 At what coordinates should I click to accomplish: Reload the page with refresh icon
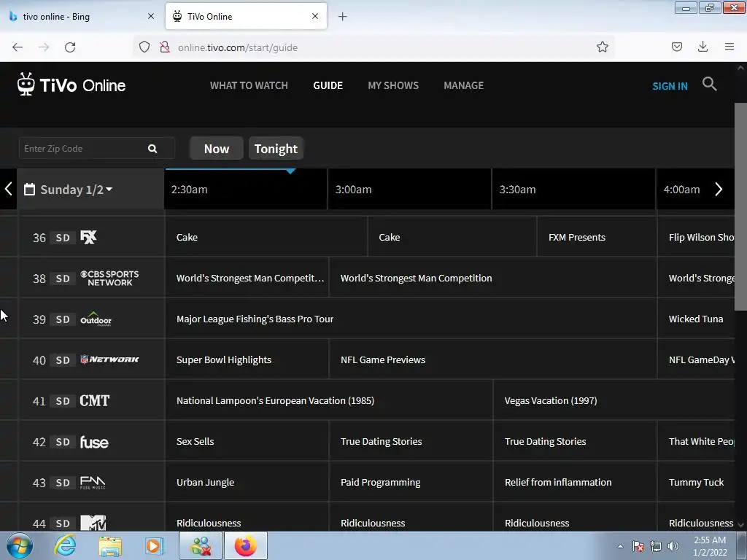point(70,47)
